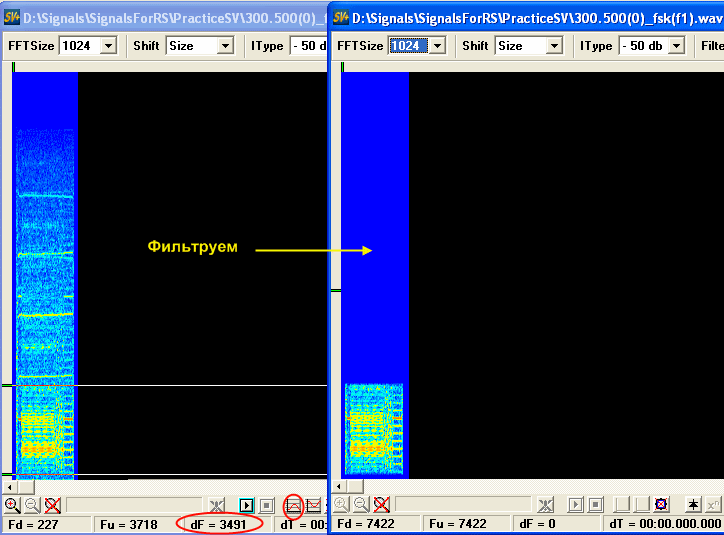Click zoom-out magnifier in left window
This screenshot has height=535, width=724.
pos(32,505)
